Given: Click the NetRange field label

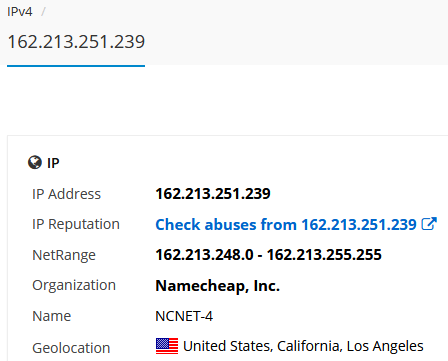Looking at the screenshot, I should pyautogui.click(x=64, y=255).
